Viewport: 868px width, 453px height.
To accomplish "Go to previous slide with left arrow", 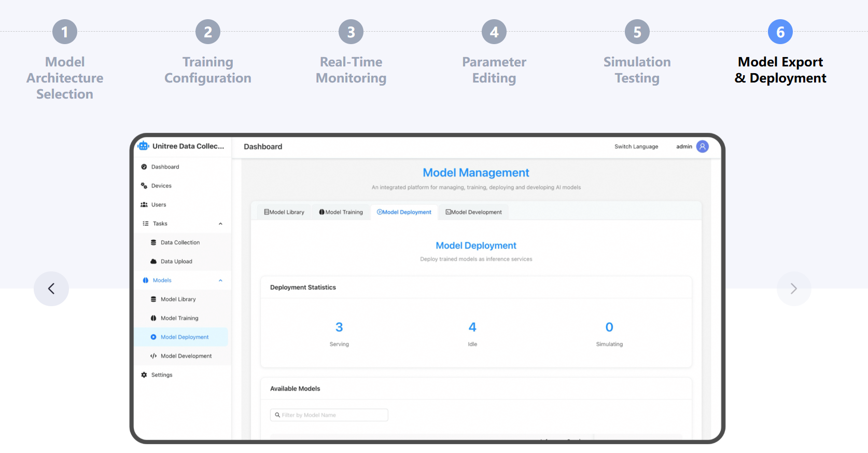I will point(51,289).
